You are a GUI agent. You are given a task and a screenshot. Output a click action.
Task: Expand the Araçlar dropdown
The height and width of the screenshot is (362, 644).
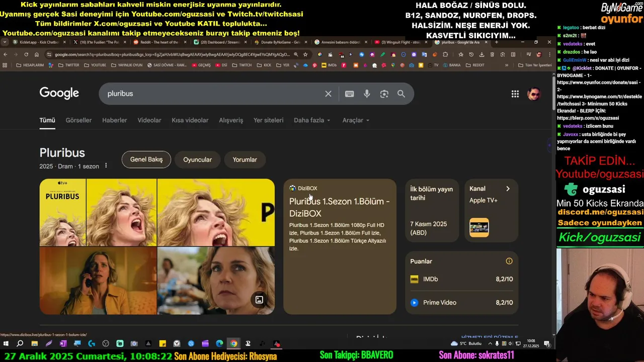(356, 120)
